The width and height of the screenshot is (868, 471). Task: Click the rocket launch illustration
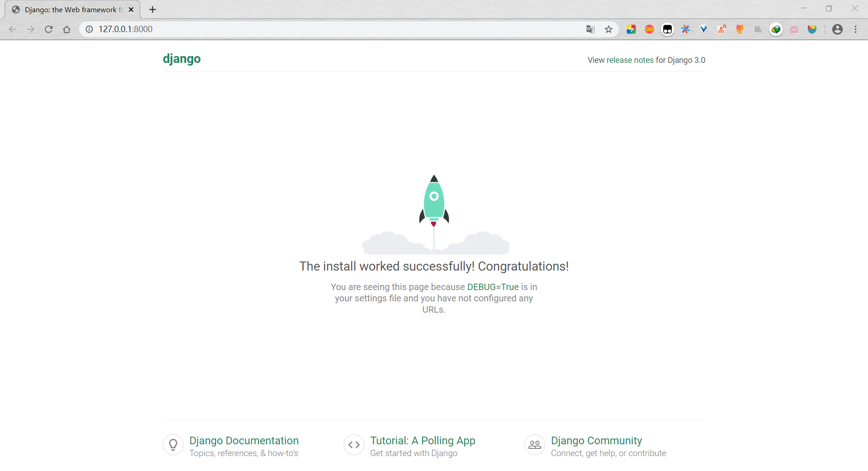pyautogui.click(x=434, y=214)
